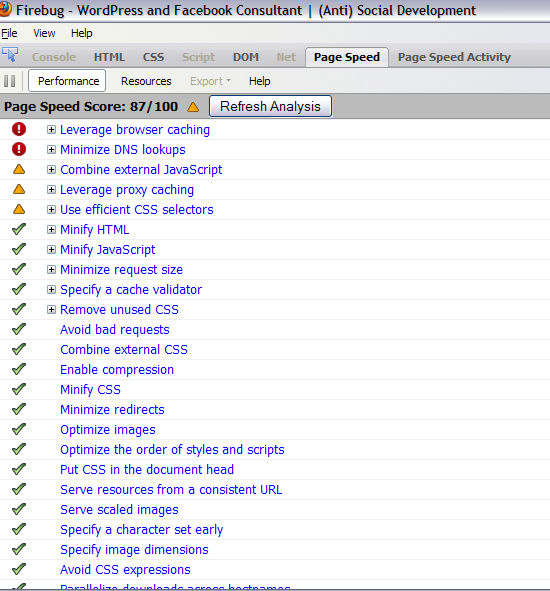Expand the Use efficient CSS selectors rule

click(51, 210)
